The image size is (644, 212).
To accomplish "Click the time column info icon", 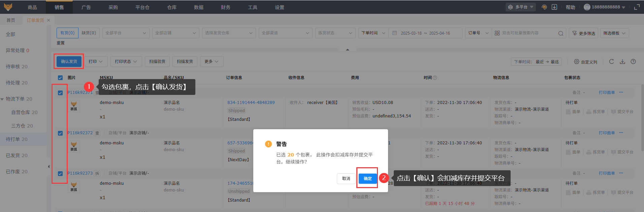I will pos(435,78).
